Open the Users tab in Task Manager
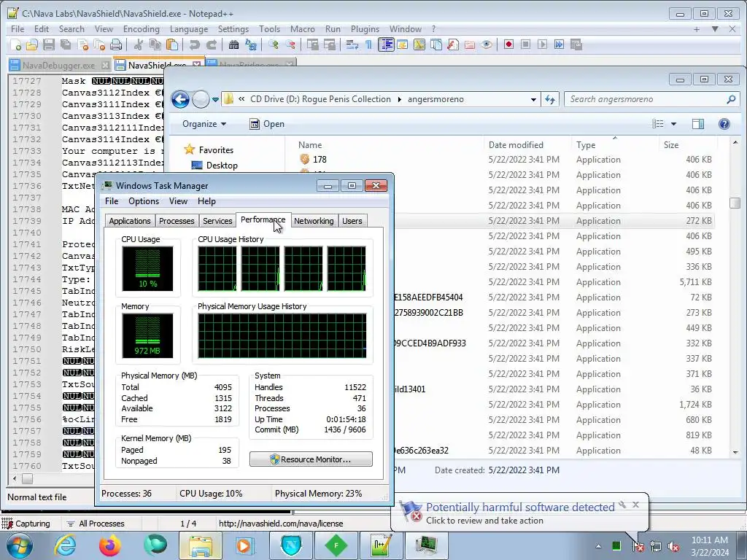The image size is (747, 560). tap(352, 221)
